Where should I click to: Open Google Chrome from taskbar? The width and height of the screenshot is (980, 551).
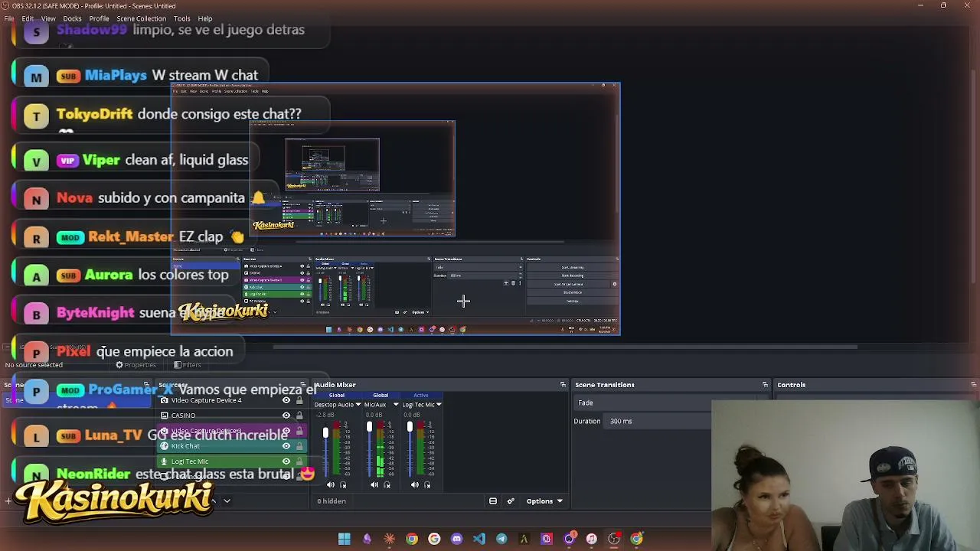coord(412,539)
